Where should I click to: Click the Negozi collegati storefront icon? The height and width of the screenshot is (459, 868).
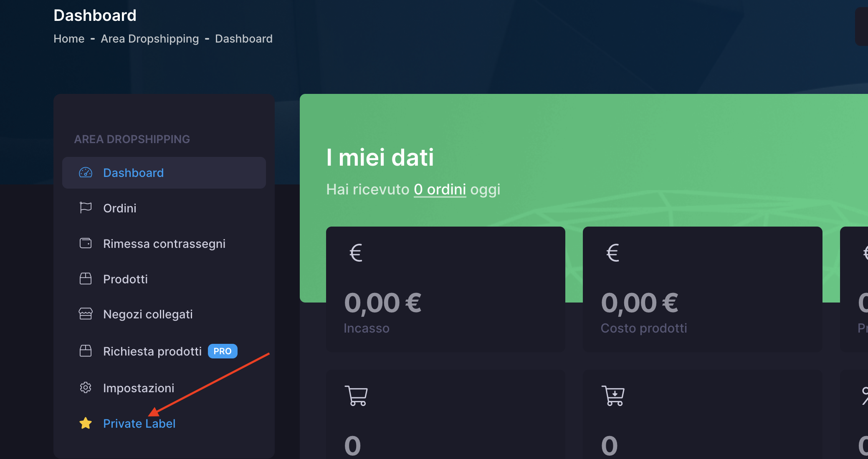coord(86,314)
